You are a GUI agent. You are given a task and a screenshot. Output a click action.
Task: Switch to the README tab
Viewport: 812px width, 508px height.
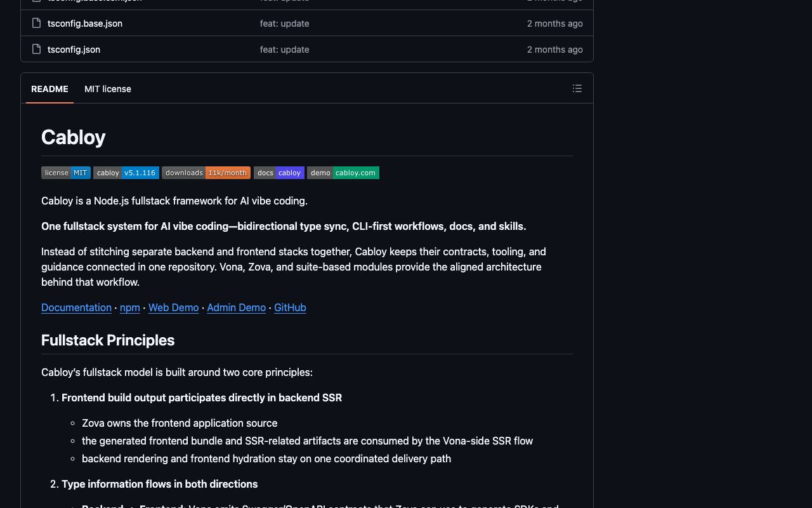[x=49, y=89]
